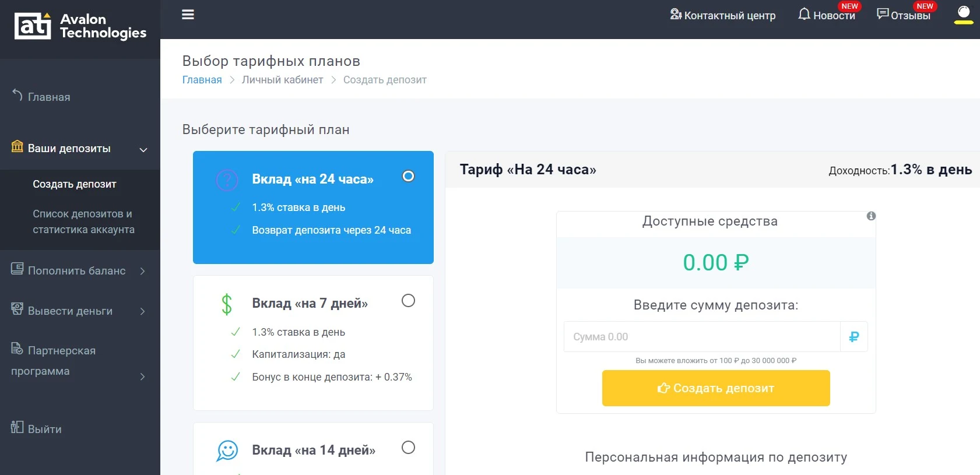Select the Вклад «на 24 часа» card title

point(313,179)
